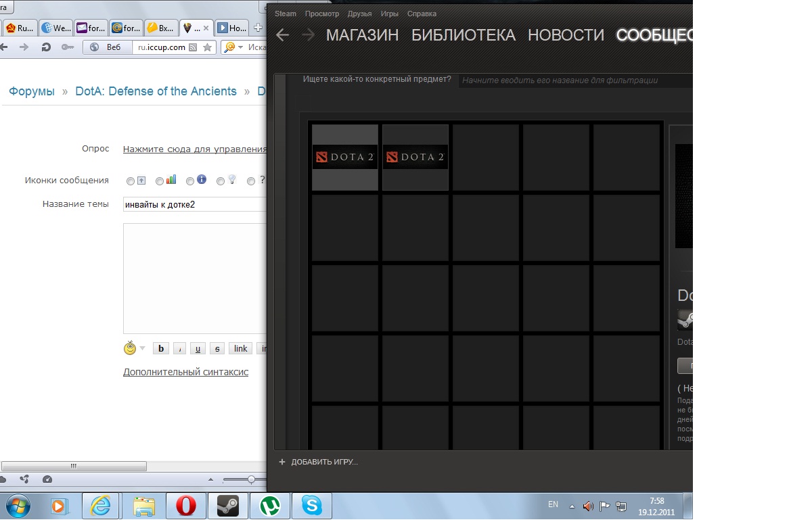Screen dimensions: 812x522
Task: Click the Название темы input field
Action: pyautogui.click(x=195, y=204)
